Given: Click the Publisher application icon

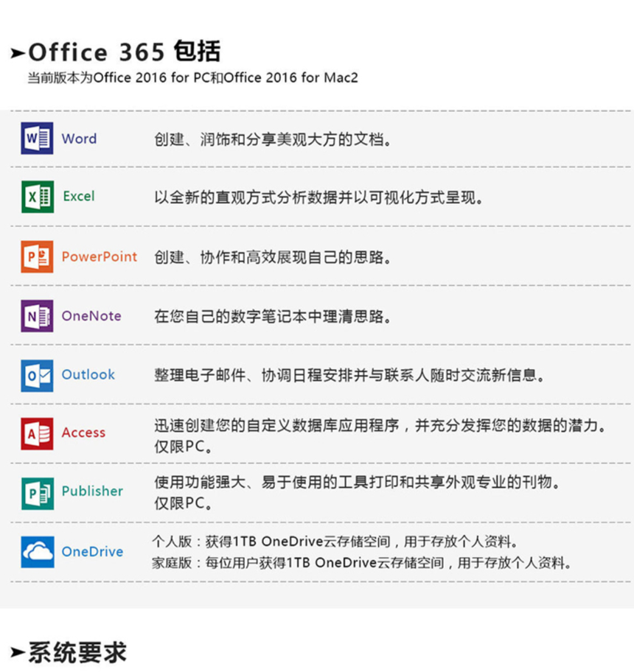Looking at the screenshot, I should pos(38,493).
